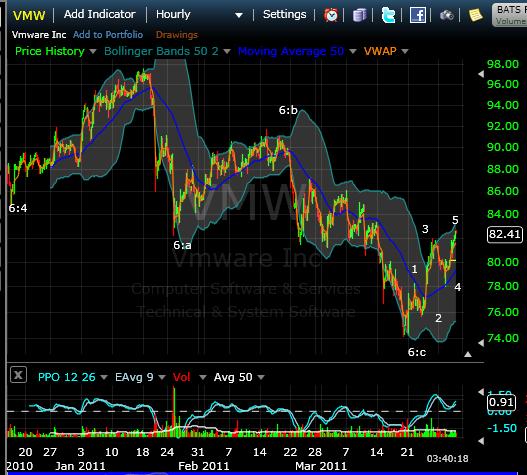
Task: Select the red Vol label
Action: click(x=181, y=377)
